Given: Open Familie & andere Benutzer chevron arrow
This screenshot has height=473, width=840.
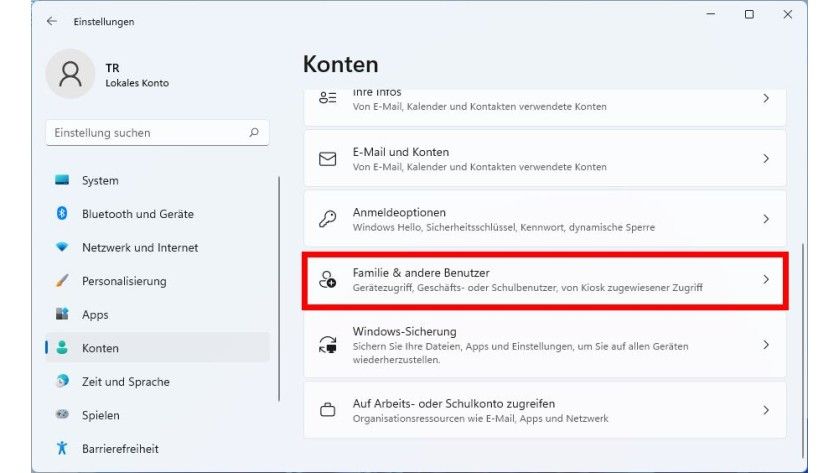Looking at the screenshot, I should coord(766,279).
